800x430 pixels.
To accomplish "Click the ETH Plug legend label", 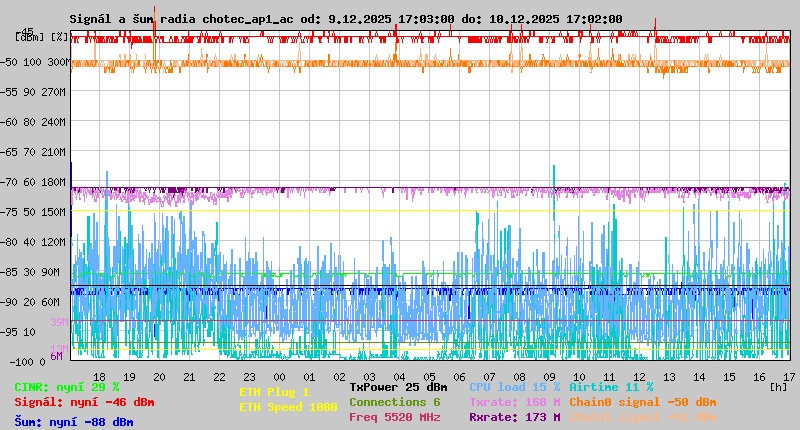I will (x=274, y=392).
